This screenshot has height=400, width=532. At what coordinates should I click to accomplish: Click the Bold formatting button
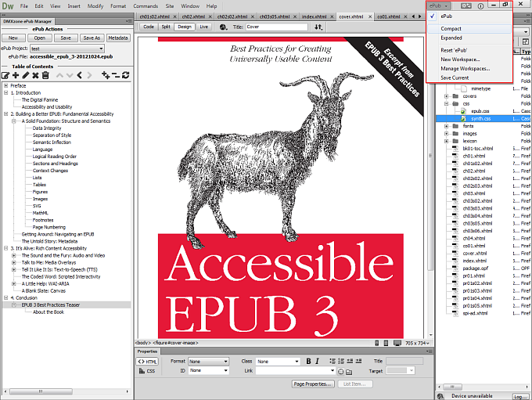308,362
